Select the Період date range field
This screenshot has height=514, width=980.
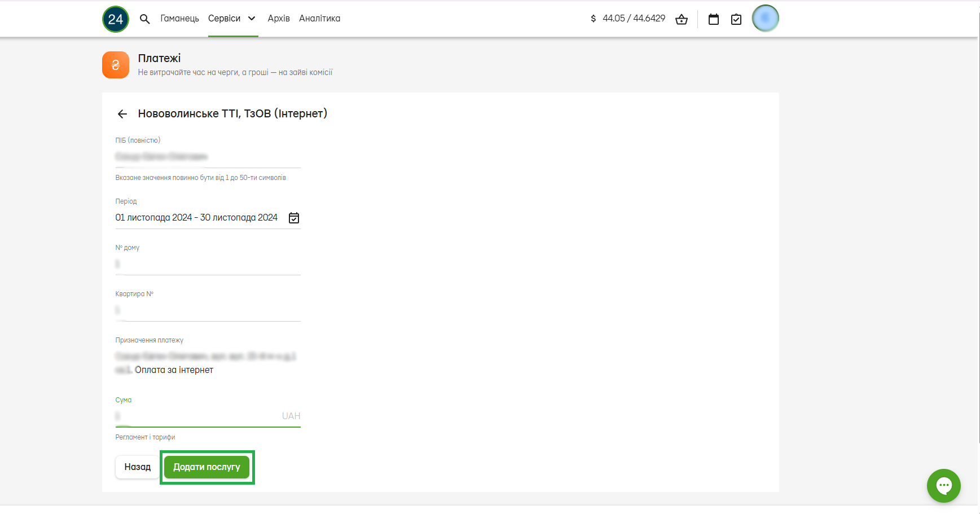click(x=208, y=218)
